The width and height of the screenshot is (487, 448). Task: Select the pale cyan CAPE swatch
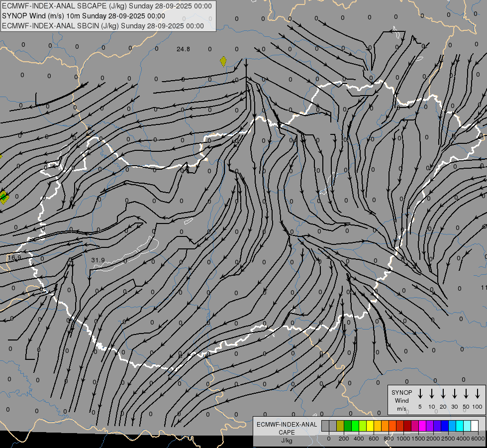coord(468,426)
